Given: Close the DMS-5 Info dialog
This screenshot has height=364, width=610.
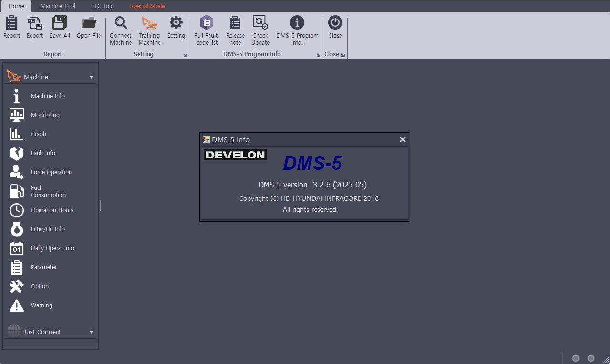Looking at the screenshot, I should 403,139.
